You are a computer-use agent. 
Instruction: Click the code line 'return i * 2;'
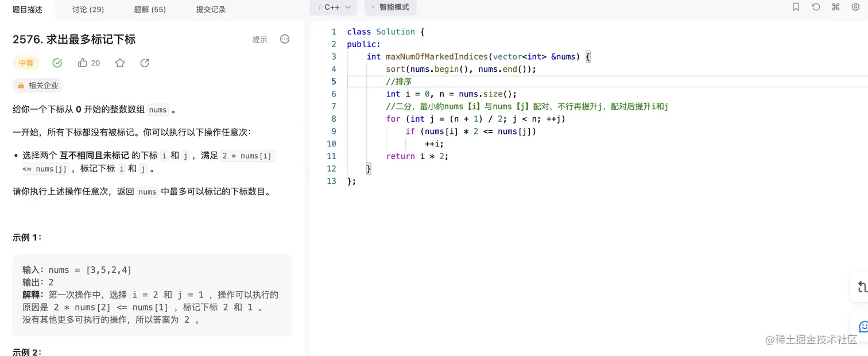(x=417, y=156)
